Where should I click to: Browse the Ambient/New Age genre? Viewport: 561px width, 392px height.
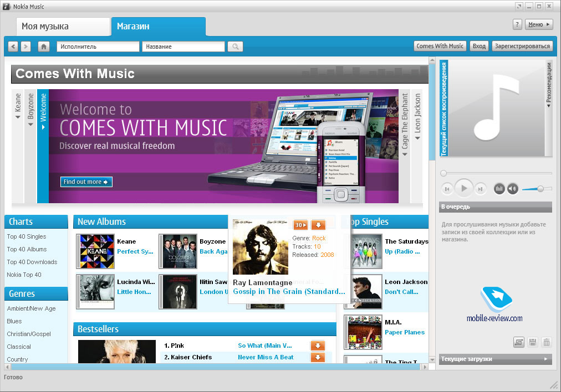(x=31, y=308)
